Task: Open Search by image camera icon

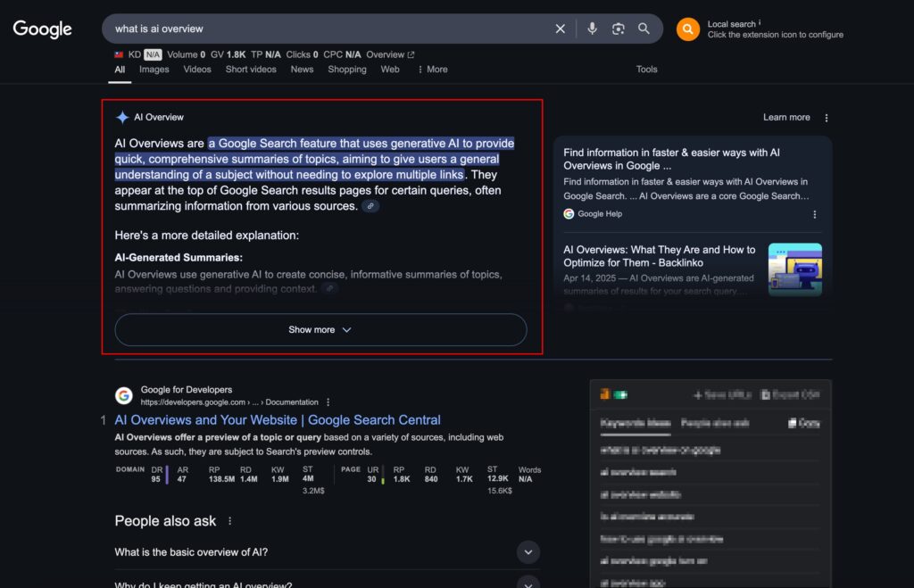Action: click(618, 29)
